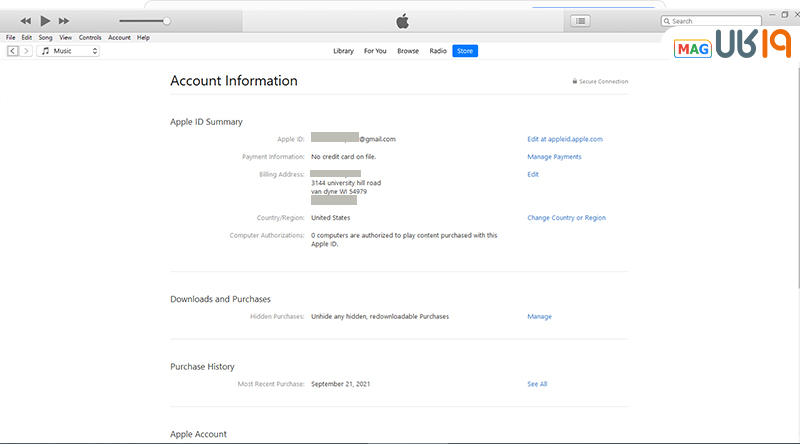Click the forward navigation arrow
Image resolution: width=800 pixels, height=444 pixels.
point(26,51)
